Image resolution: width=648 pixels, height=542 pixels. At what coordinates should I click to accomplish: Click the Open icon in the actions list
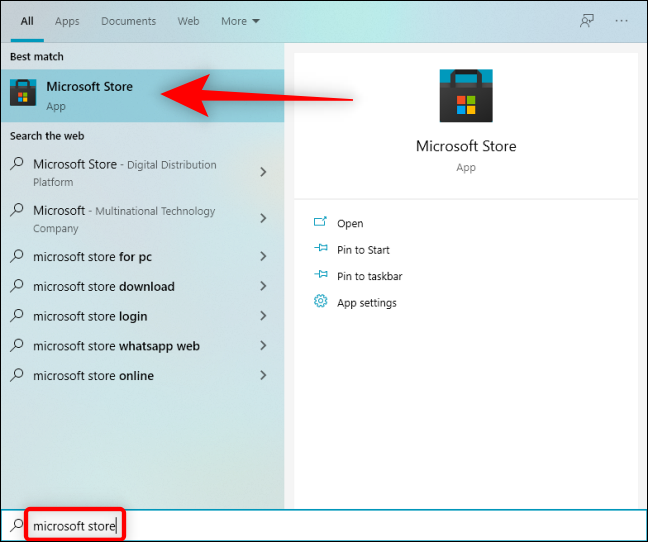point(320,222)
